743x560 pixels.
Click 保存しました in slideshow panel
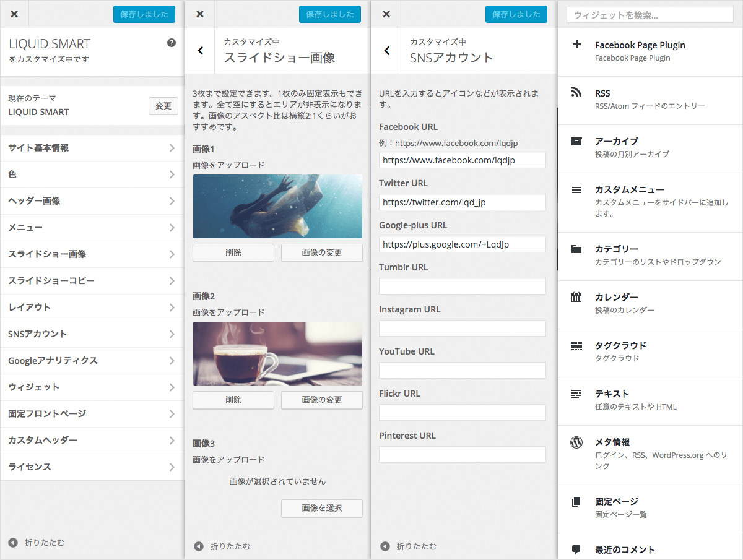pyautogui.click(x=330, y=14)
